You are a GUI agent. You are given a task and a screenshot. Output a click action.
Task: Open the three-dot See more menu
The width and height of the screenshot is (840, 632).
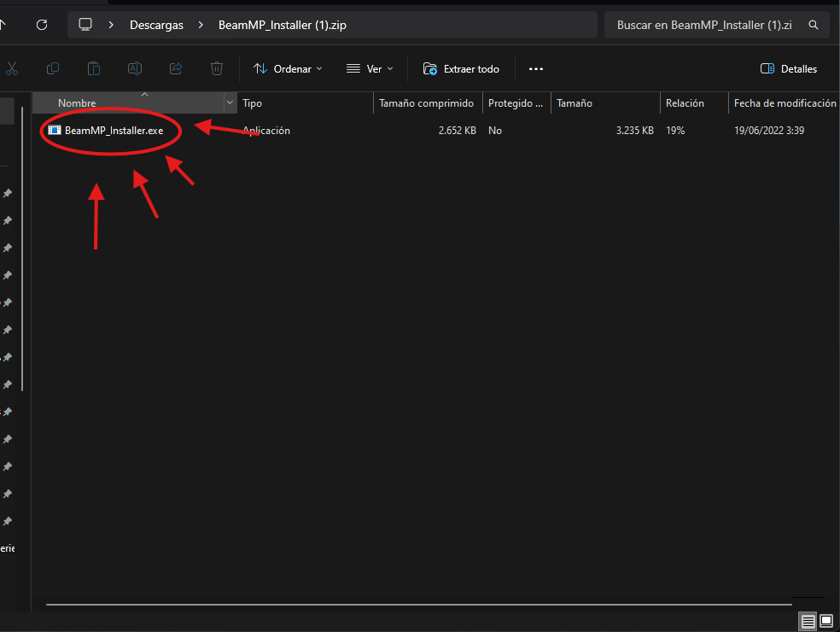coord(536,68)
